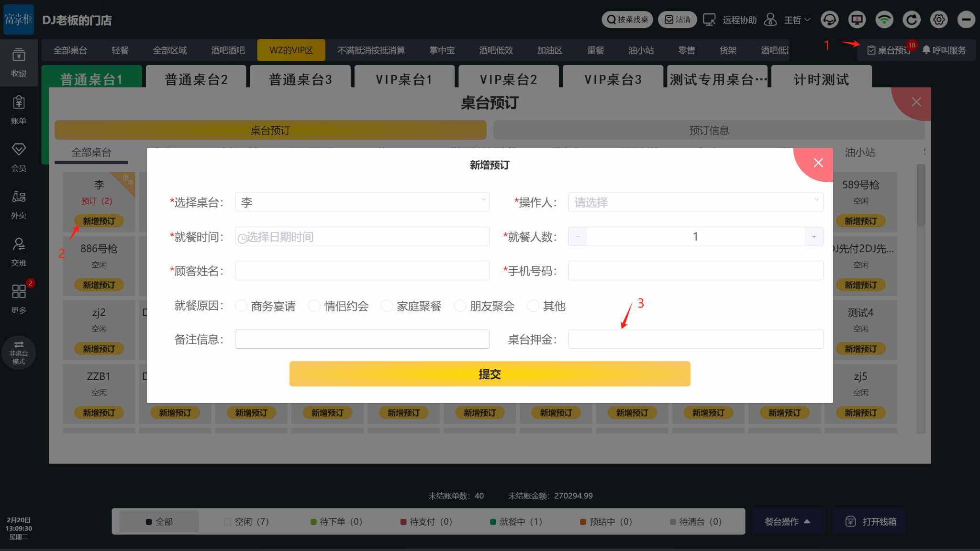The height and width of the screenshot is (551, 980).
Task: Click the 待清台 (0) status filter
Action: coord(696,521)
